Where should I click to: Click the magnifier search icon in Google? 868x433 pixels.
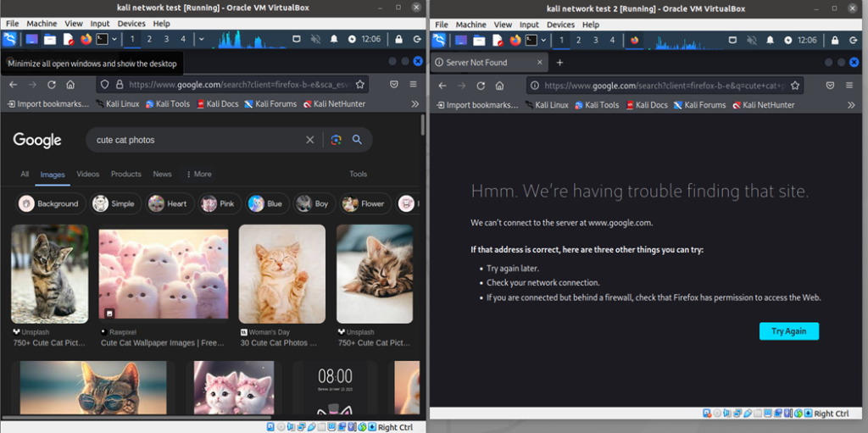coord(357,140)
